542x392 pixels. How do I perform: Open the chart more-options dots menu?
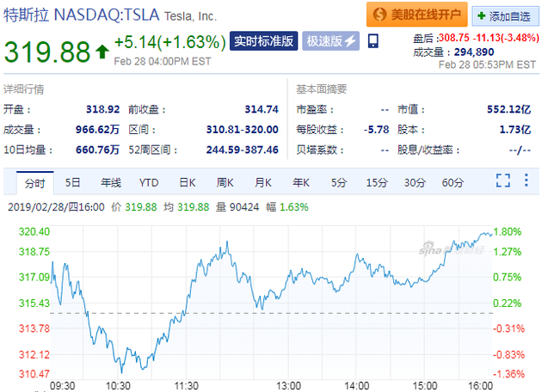click(527, 181)
